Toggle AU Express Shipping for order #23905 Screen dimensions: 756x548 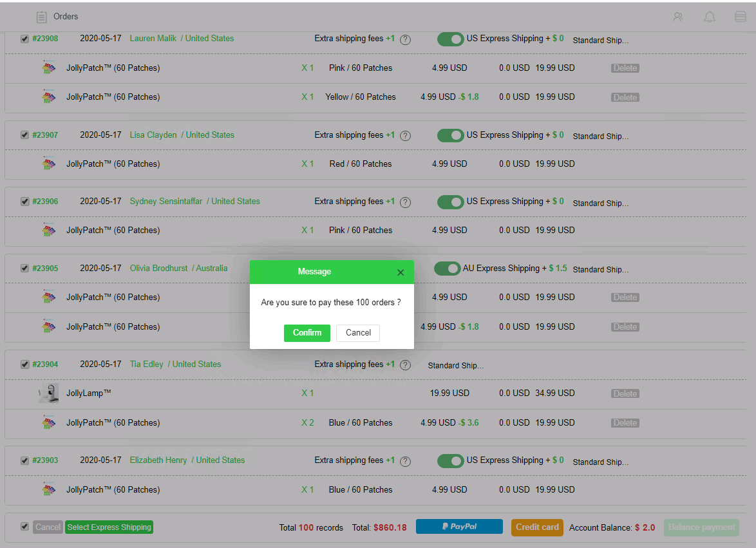[447, 269]
